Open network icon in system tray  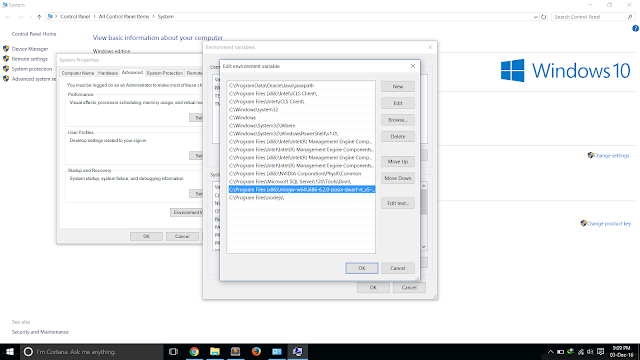(580, 352)
